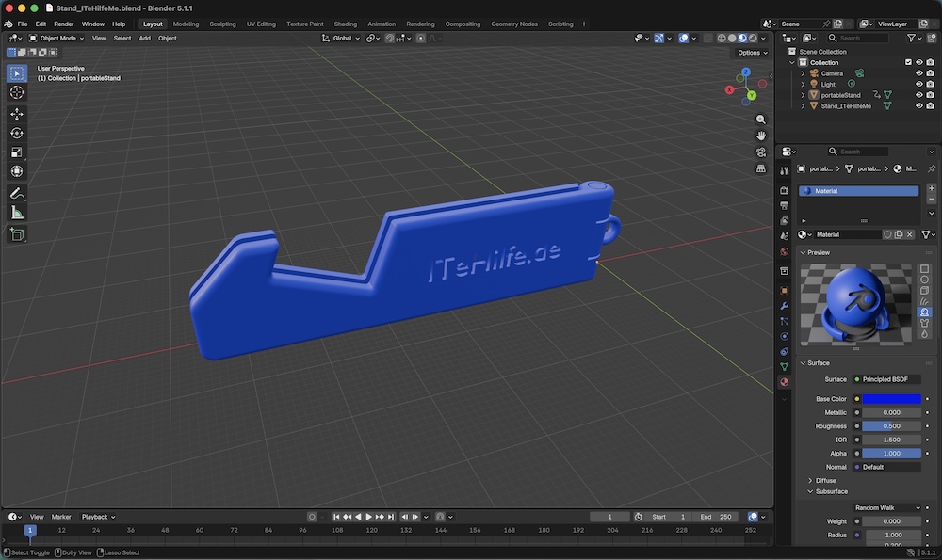Add a new material slot

[x=932, y=188]
